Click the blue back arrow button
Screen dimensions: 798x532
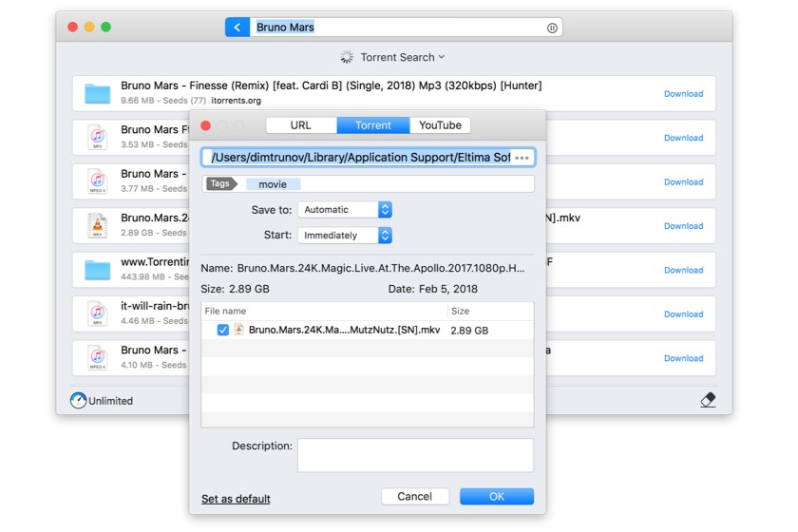click(237, 28)
